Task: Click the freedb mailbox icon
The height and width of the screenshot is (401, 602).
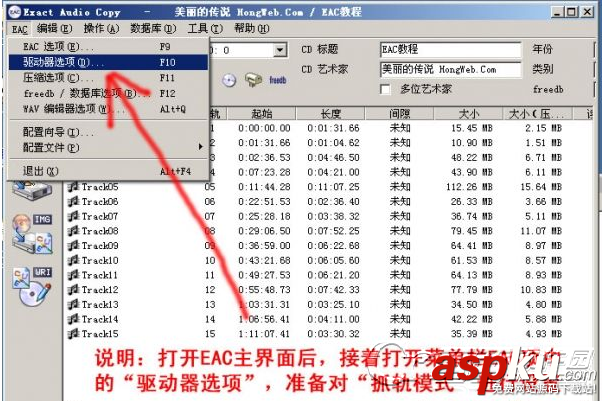Action: click(253, 80)
